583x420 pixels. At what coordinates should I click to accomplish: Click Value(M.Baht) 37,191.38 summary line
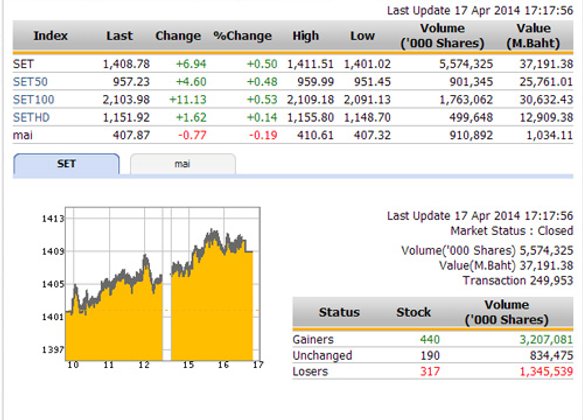click(506, 265)
